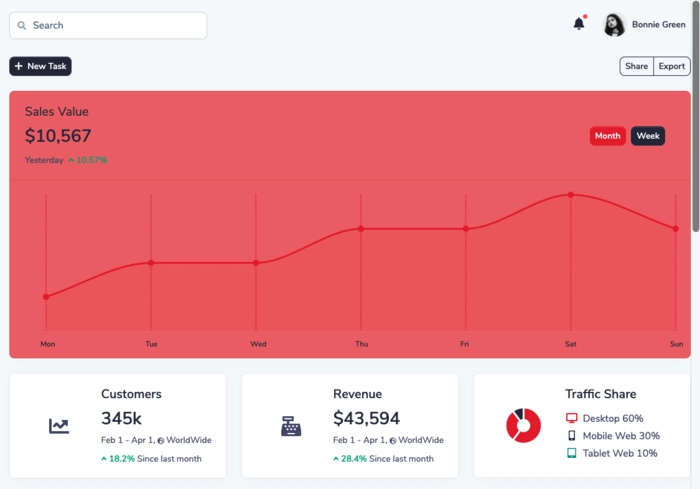Click the Mobile Web 30% label
The image size is (700, 489).
tap(621, 435)
